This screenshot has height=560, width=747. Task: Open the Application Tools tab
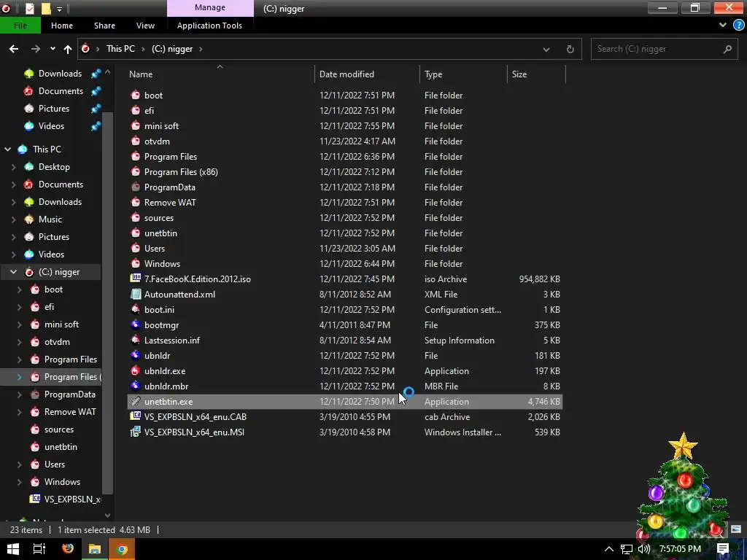[209, 26]
